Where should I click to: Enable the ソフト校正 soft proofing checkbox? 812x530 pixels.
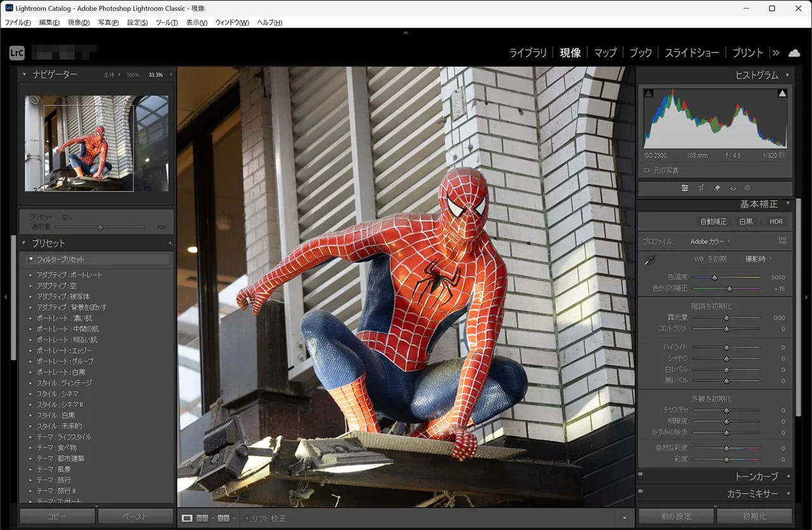click(x=247, y=519)
